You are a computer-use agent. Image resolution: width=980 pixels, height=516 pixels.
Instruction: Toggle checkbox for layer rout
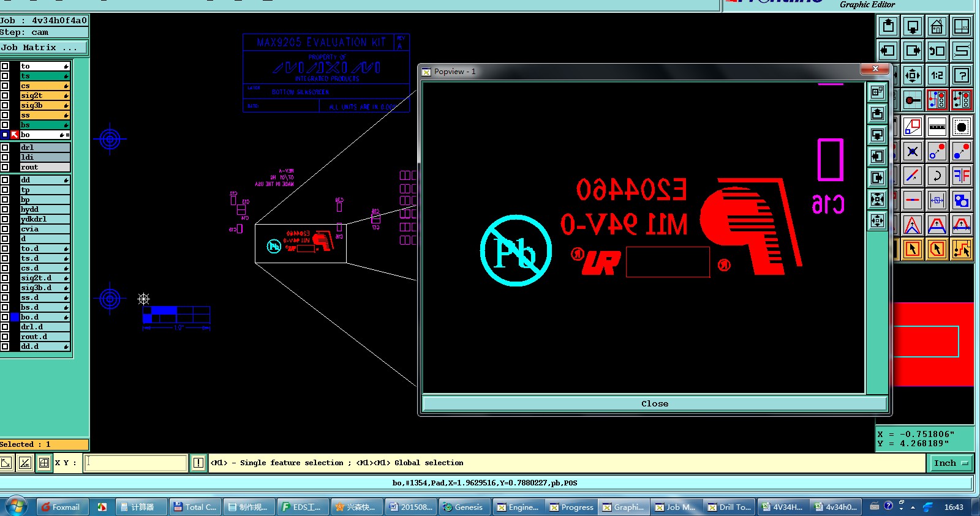point(5,167)
